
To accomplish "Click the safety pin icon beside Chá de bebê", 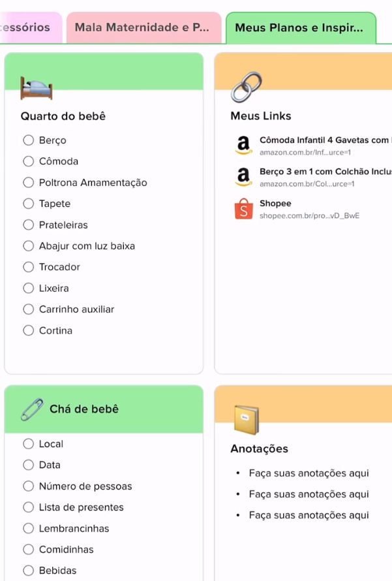I will click(32, 409).
